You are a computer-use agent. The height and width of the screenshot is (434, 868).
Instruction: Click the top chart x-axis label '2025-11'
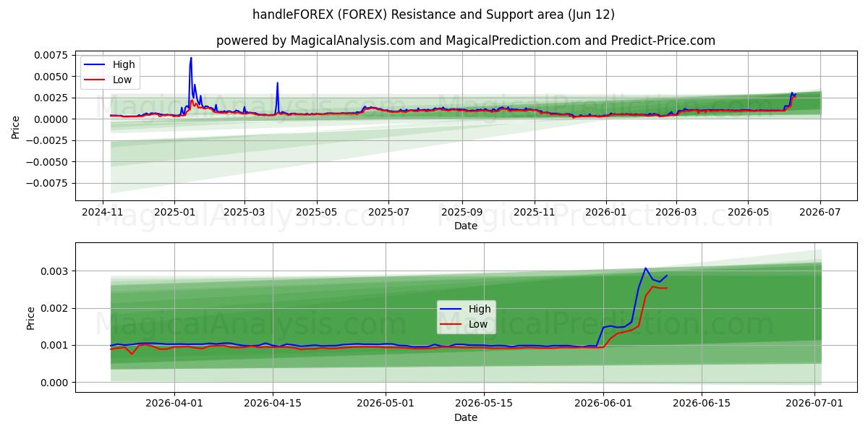click(535, 213)
